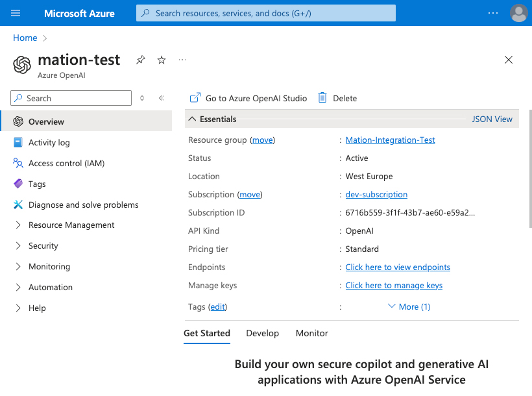Open Overview in the sidebar
Screen dimensions: 532x396
[86, 121]
